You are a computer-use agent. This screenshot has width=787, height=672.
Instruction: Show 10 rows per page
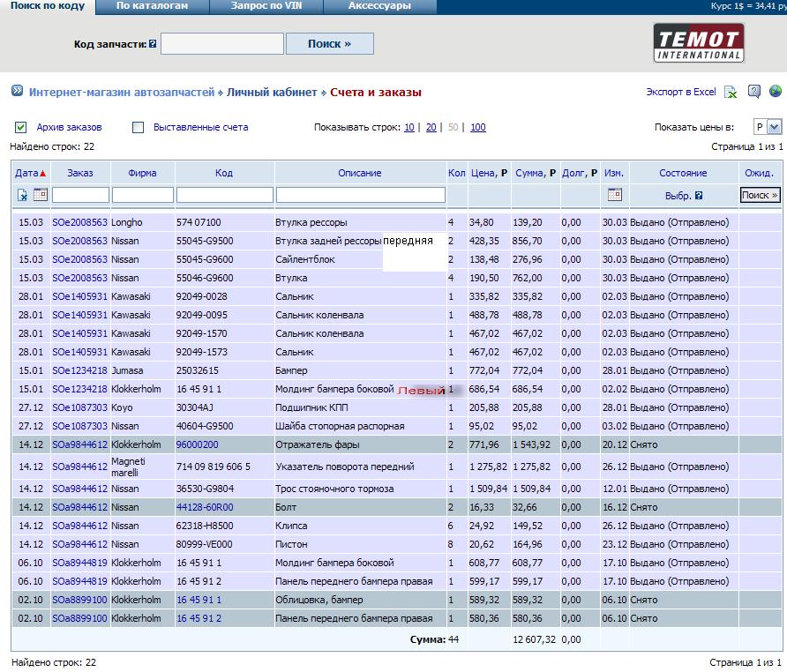(409, 128)
